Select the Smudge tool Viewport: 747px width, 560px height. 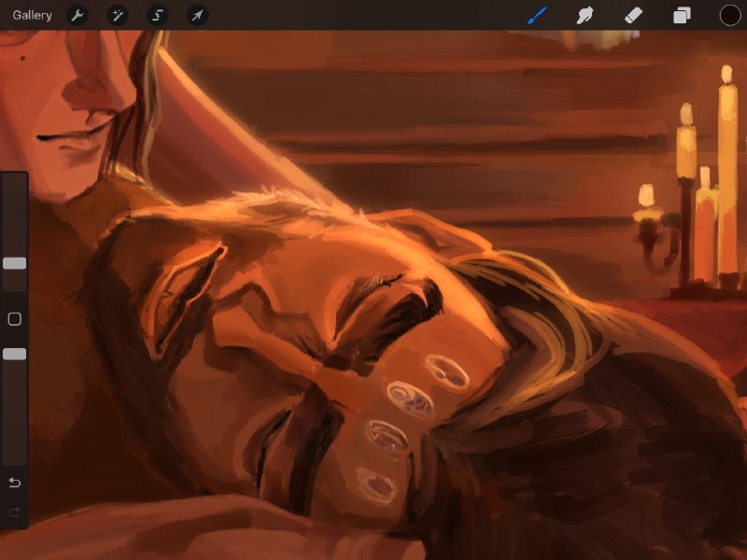click(x=585, y=15)
